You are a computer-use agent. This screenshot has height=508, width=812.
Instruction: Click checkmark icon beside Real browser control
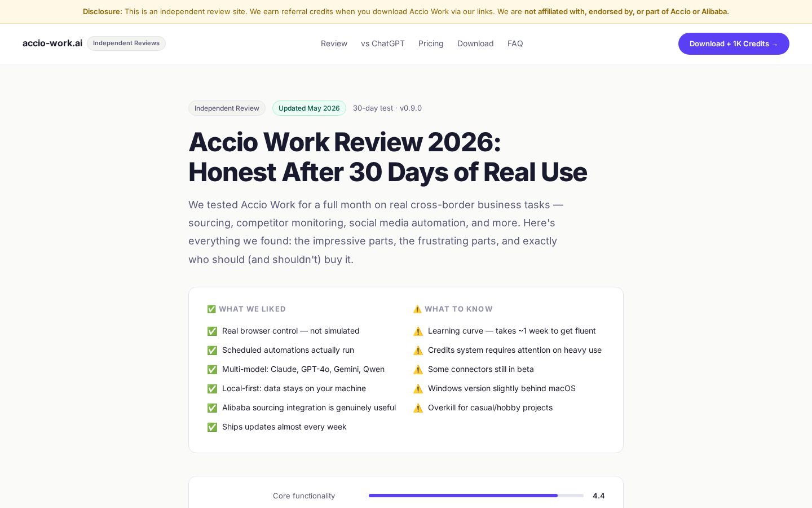coord(212,331)
